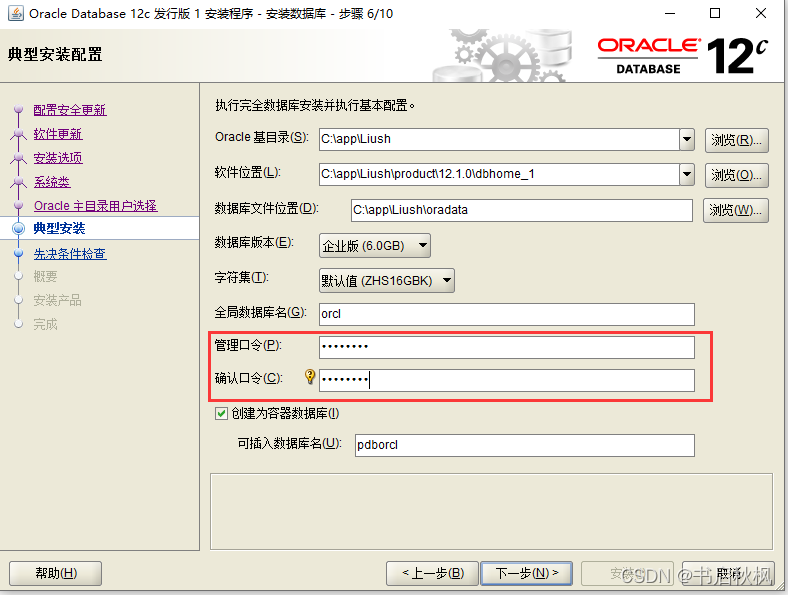Toggle 创建为容器数据库 checkbox
Viewport: 788px width, 595px height.
point(221,414)
